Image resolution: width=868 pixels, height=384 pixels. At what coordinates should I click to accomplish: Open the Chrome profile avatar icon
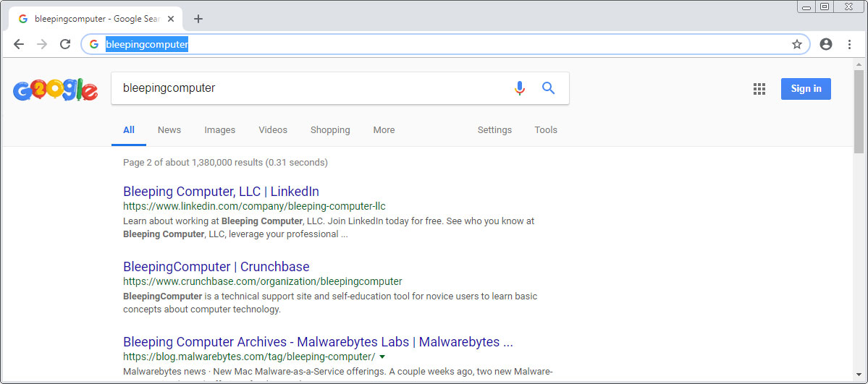pos(826,44)
